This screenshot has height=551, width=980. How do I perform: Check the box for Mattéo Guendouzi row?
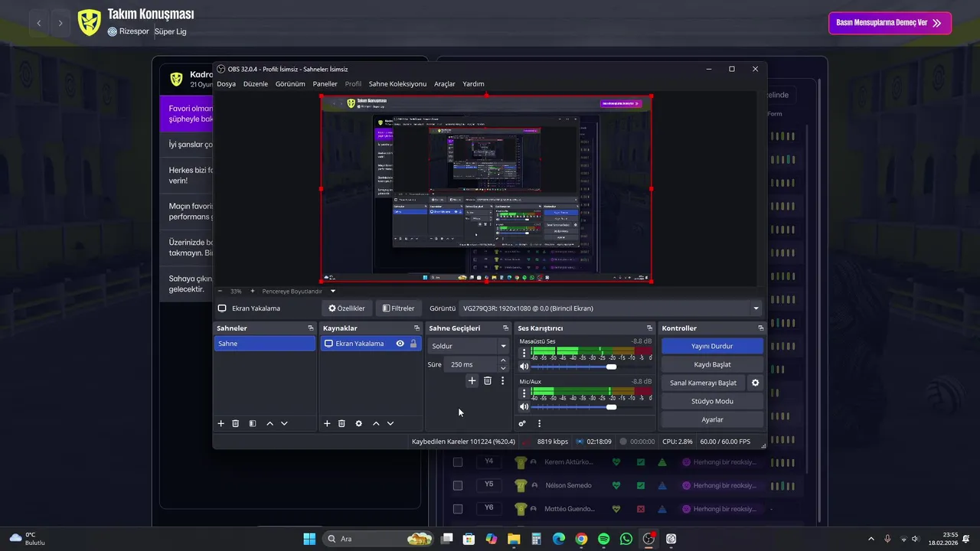coord(458,509)
